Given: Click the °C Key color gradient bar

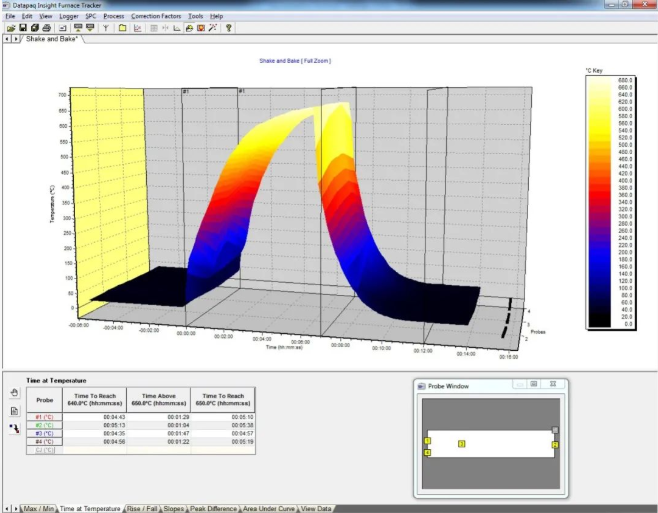Looking at the screenshot, I should pos(600,202).
